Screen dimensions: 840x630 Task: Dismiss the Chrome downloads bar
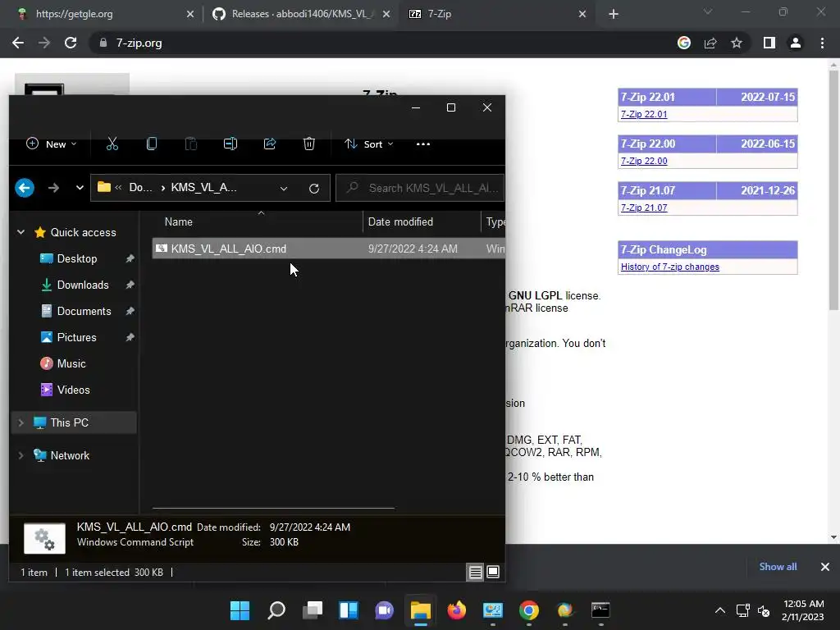coord(825,567)
